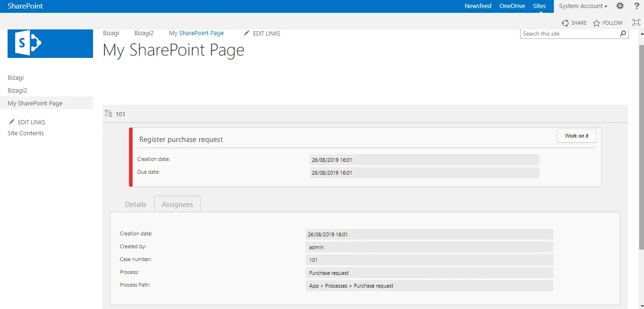Viewport: 644px width, 309px height.
Task: Click EDIT LINKS in top navigation
Action: pyautogui.click(x=267, y=34)
